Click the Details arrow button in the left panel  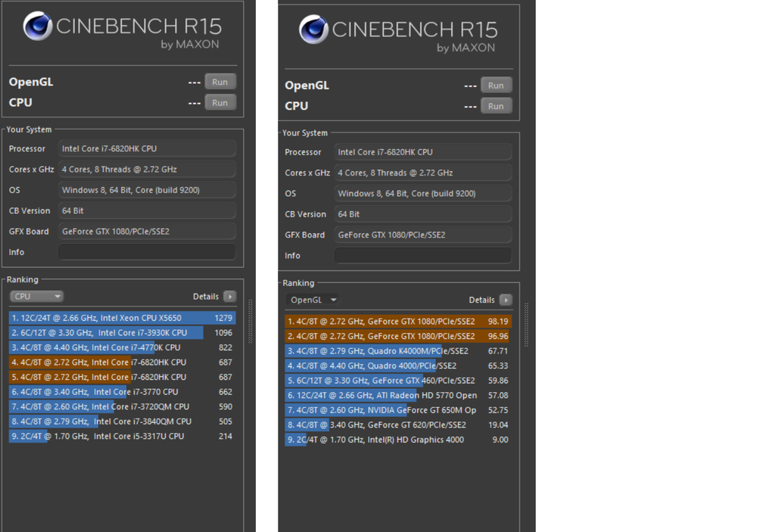click(x=229, y=297)
